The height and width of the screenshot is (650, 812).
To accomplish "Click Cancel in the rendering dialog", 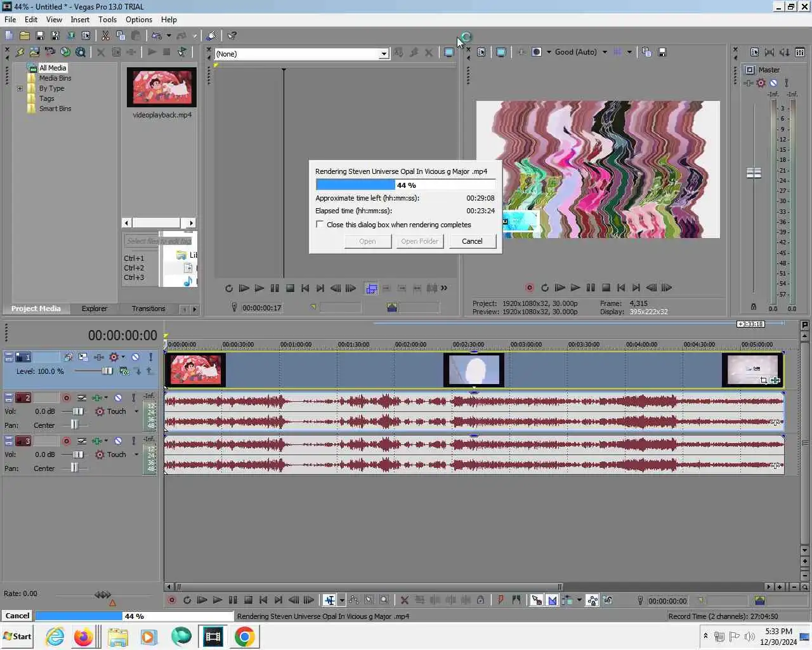I will click(472, 241).
